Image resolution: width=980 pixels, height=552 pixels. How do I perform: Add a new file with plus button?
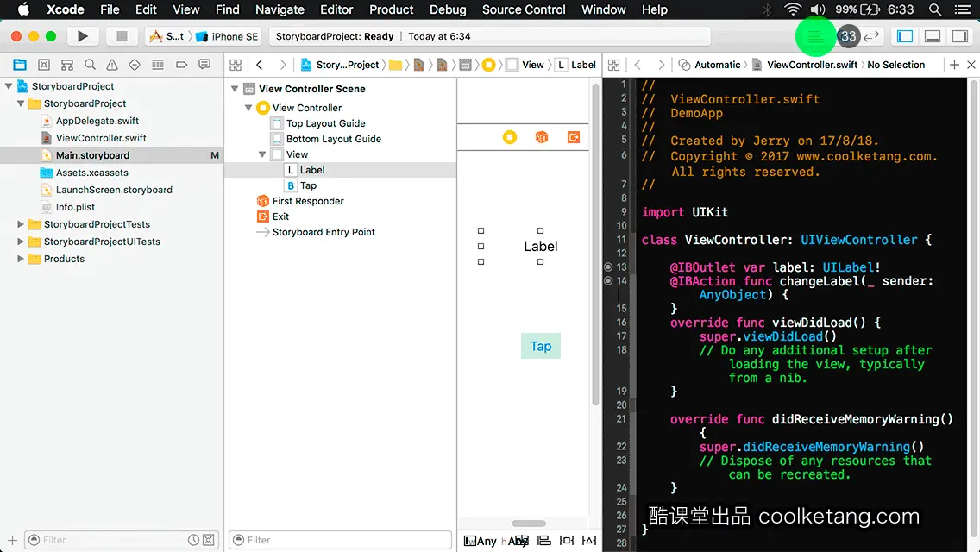[12, 540]
